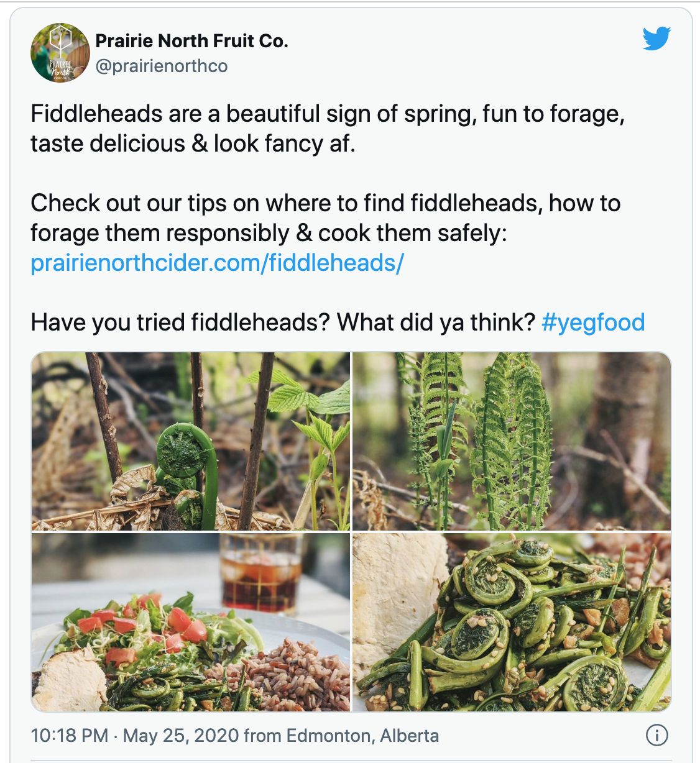Image resolution: width=700 pixels, height=763 pixels.
Task: Open the unfurled green ferns photo
Action: click(x=512, y=441)
